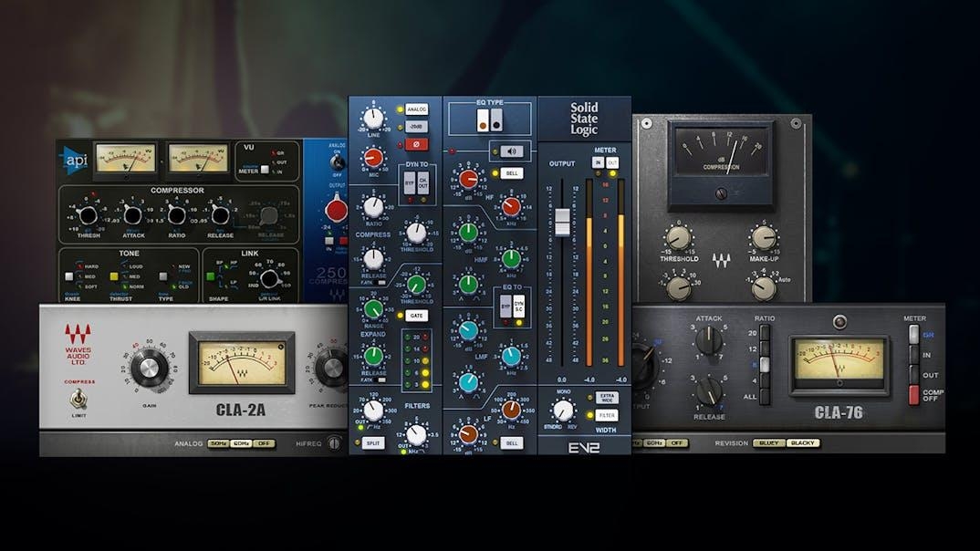
Task: Cycle the VU meter mode selector on API
Action: coord(263,168)
